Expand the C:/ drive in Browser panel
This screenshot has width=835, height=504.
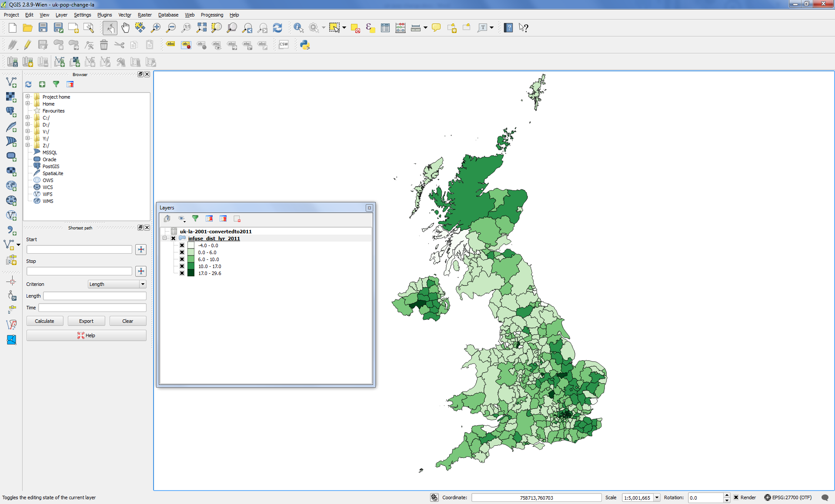click(x=28, y=117)
